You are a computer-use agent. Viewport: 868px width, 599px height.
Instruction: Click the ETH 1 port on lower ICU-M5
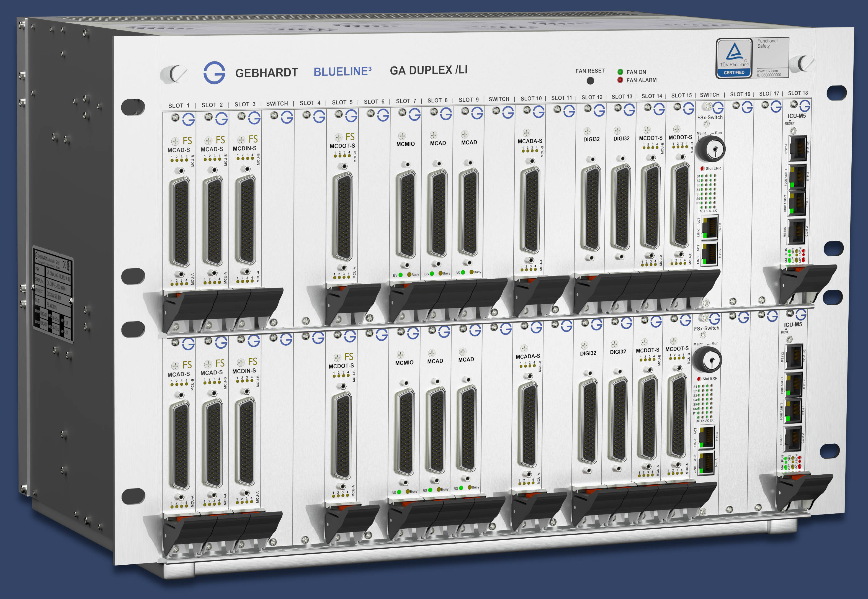pos(793,411)
